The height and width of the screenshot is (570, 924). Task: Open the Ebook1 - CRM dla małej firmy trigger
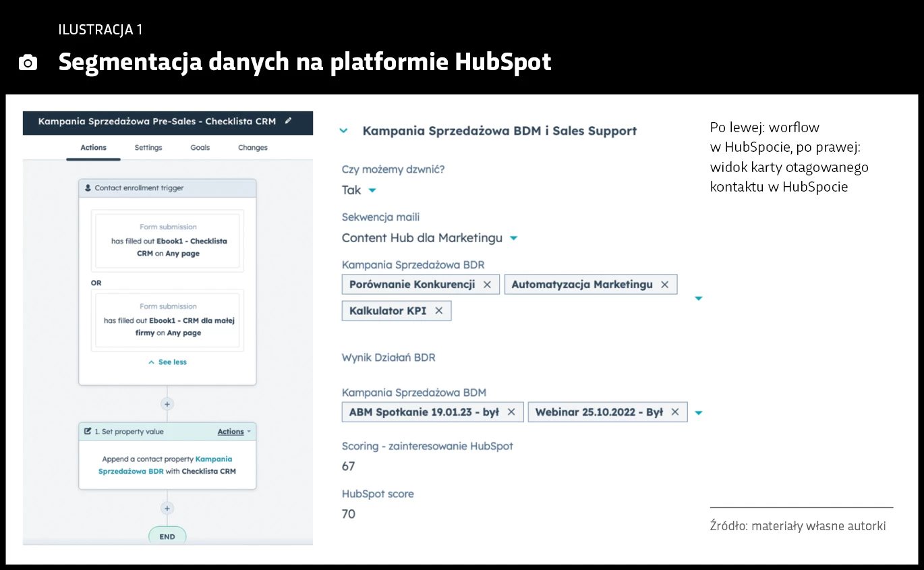click(167, 320)
